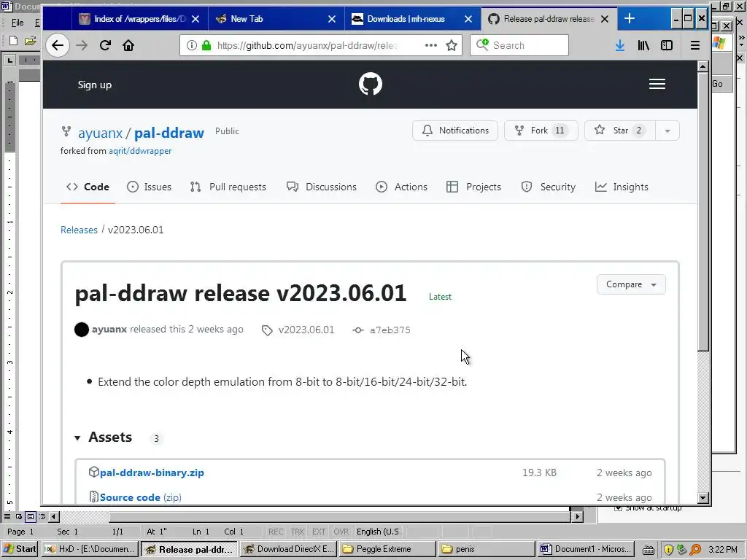Viewport: 747px width, 560px height.
Task: Open a new browser tab with plus icon
Action: coord(630,18)
